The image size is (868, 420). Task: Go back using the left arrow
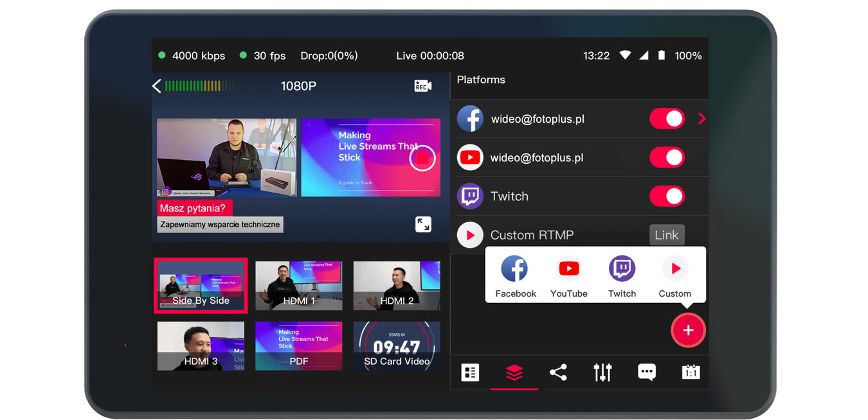pyautogui.click(x=156, y=86)
